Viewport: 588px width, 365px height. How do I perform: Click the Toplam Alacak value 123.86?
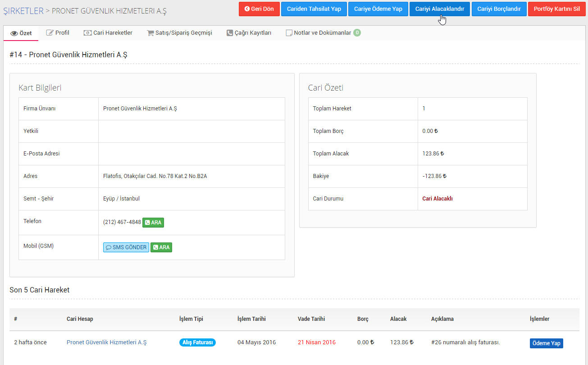click(433, 154)
